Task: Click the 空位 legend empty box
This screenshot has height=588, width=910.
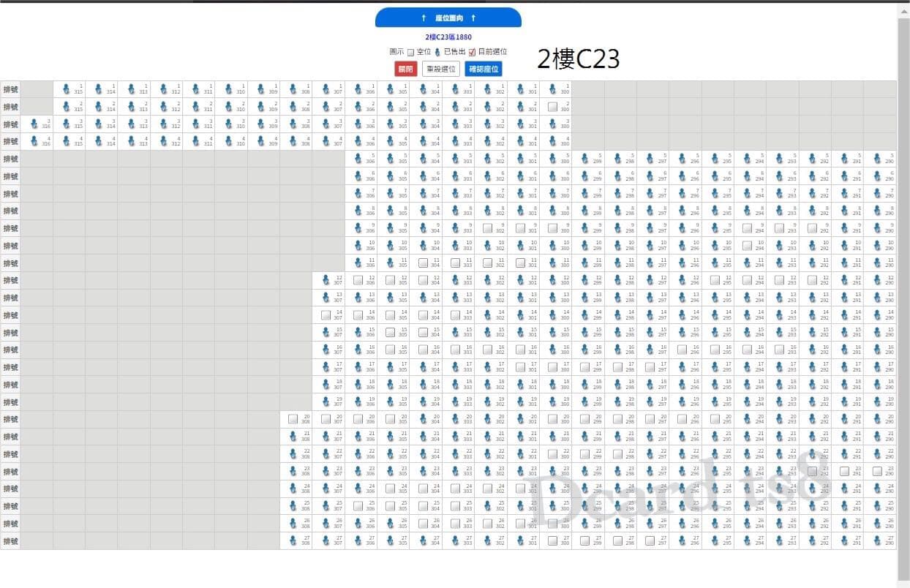Action: 410,52
